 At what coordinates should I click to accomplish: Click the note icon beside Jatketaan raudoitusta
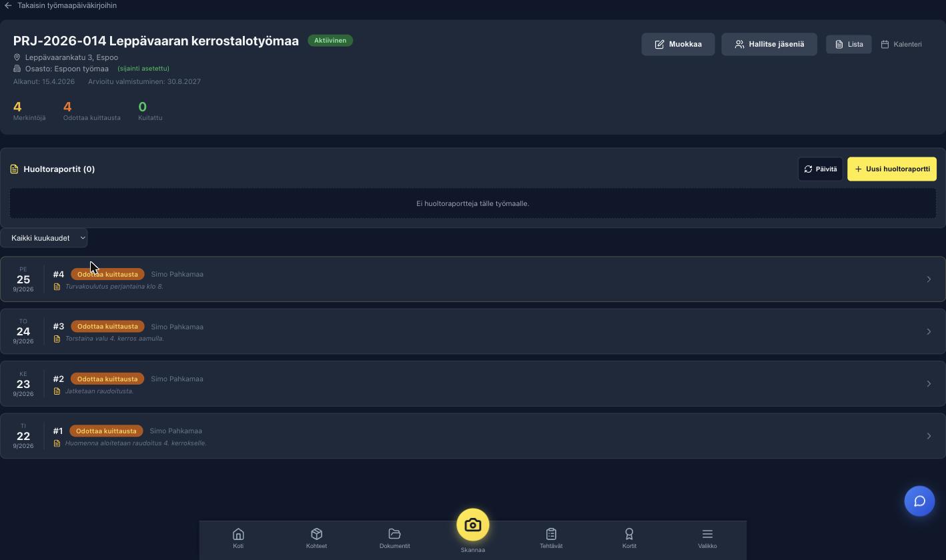click(x=57, y=391)
